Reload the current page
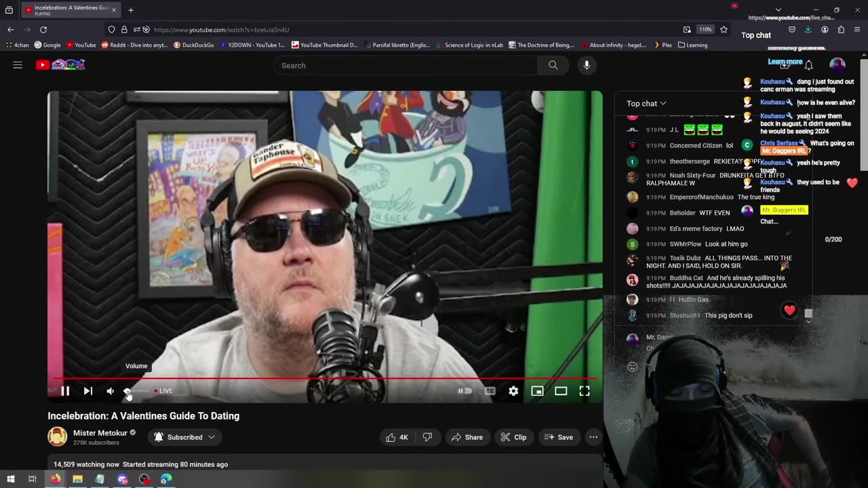The image size is (868, 488). point(43,30)
